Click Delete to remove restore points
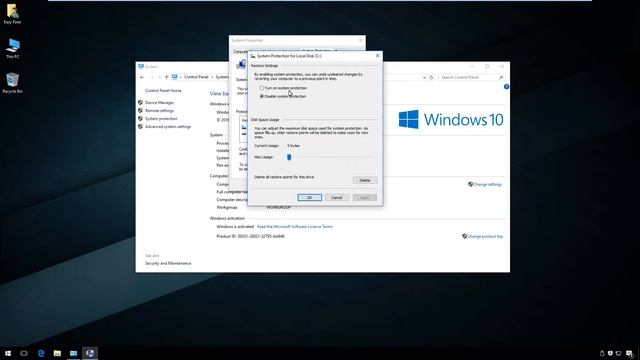Viewport: 640px width, 360px height. [x=364, y=180]
